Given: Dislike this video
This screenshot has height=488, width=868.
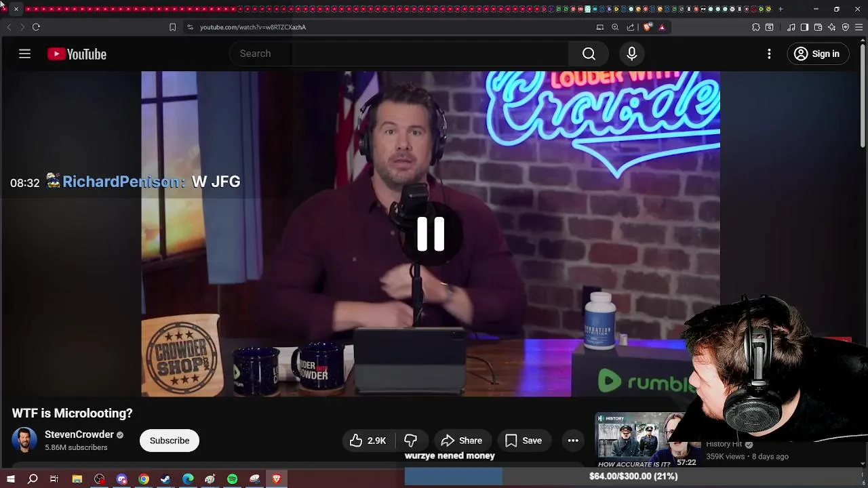Looking at the screenshot, I should coord(411,441).
